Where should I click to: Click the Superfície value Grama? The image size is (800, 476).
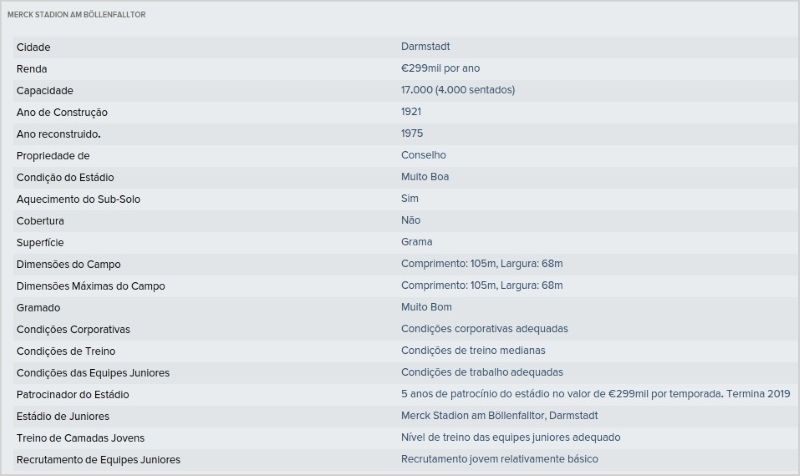[416, 242]
